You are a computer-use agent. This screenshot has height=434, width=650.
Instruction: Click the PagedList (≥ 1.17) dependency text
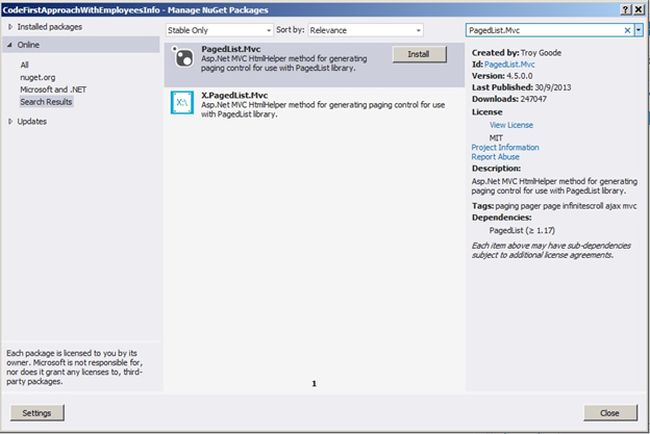click(x=522, y=230)
